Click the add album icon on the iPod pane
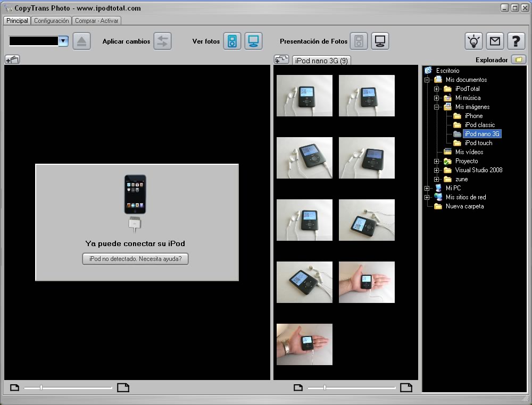Viewport: 532px width, 405px height. coord(13,60)
